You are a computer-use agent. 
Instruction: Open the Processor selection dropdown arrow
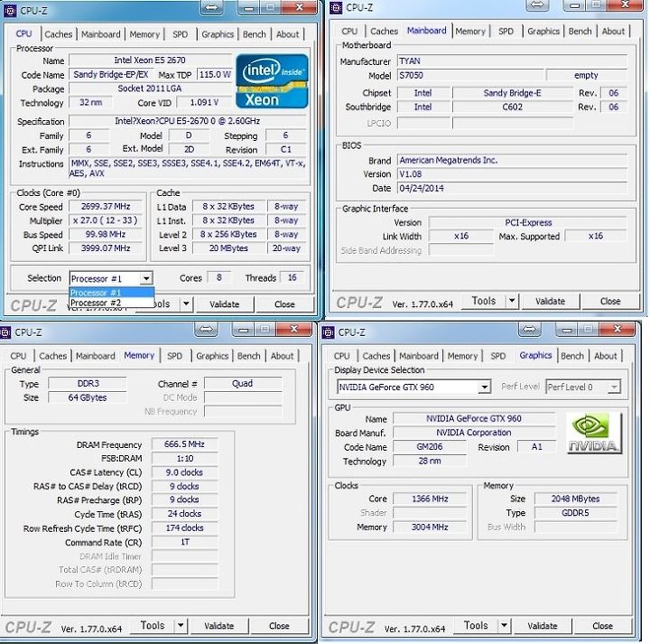coord(146,278)
